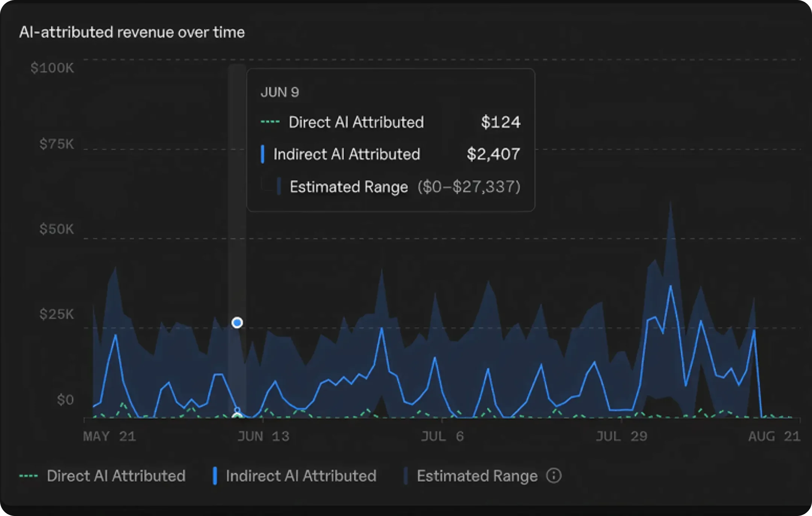The height and width of the screenshot is (516, 812).
Task: Click the $25K axis label
Action: pos(57,314)
